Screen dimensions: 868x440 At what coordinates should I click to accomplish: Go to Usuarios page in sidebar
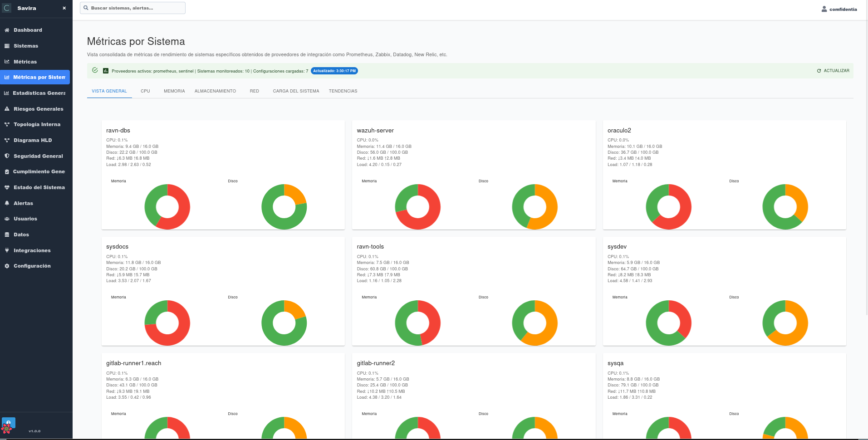(25, 219)
